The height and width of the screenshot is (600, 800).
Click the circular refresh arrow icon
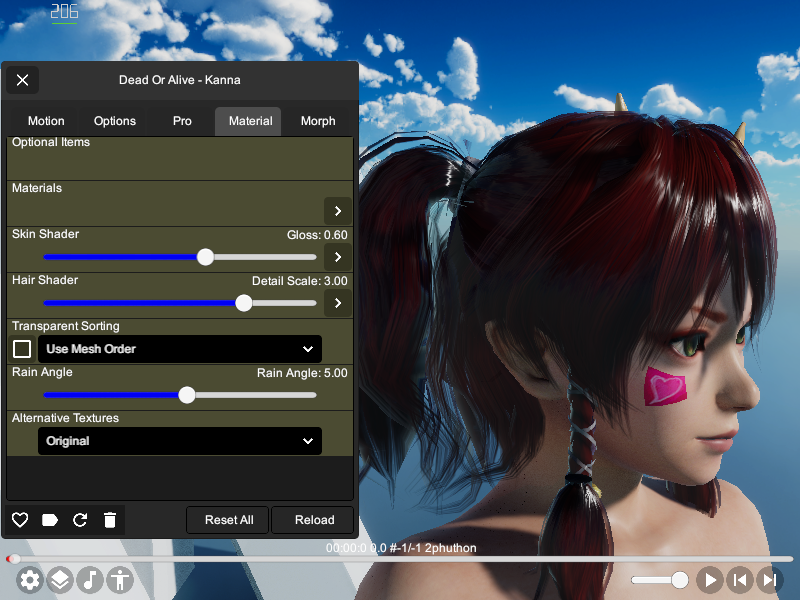[80, 520]
